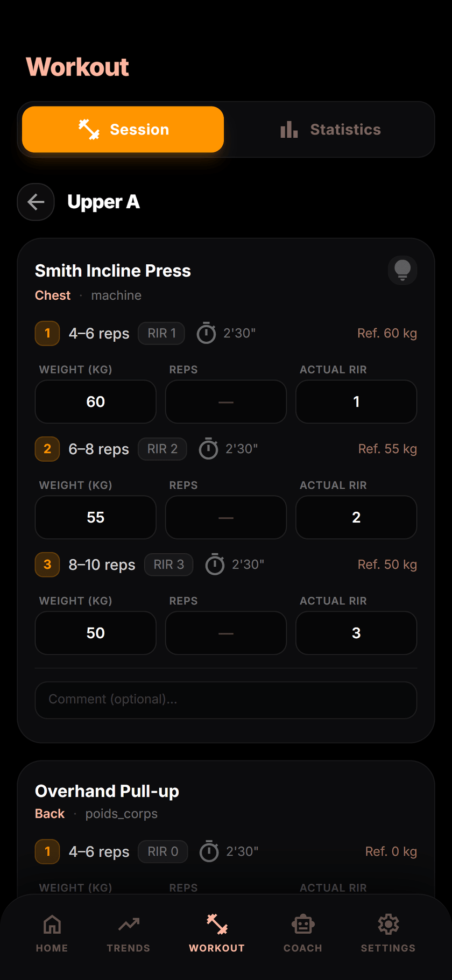Click the Comment (optional) text box
The height and width of the screenshot is (980, 452).
[x=226, y=700]
